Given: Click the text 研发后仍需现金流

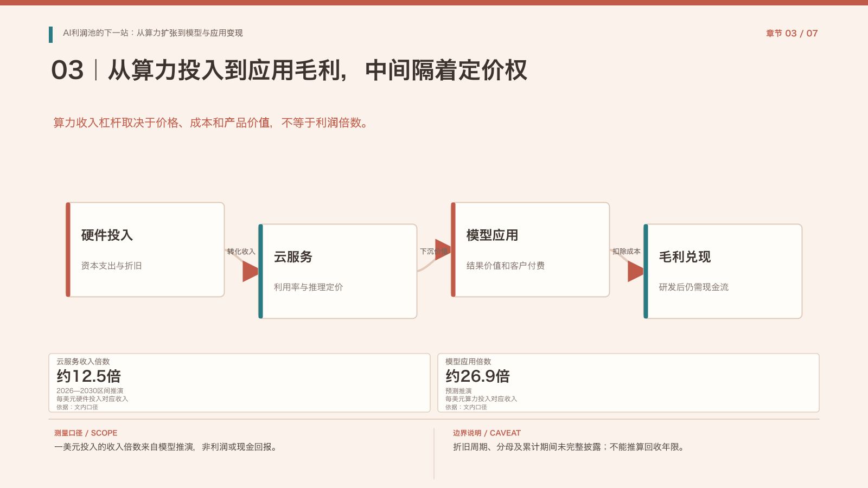Looking at the screenshot, I should click(x=693, y=287).
